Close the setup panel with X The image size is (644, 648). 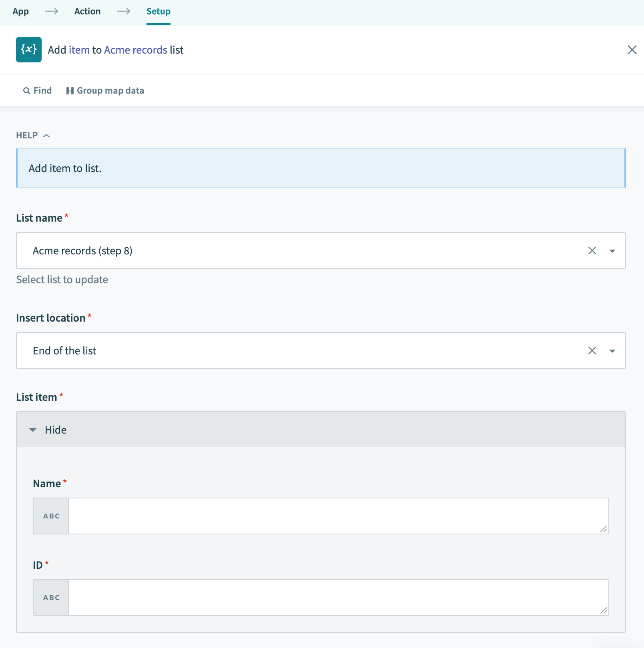coord(632,50)
